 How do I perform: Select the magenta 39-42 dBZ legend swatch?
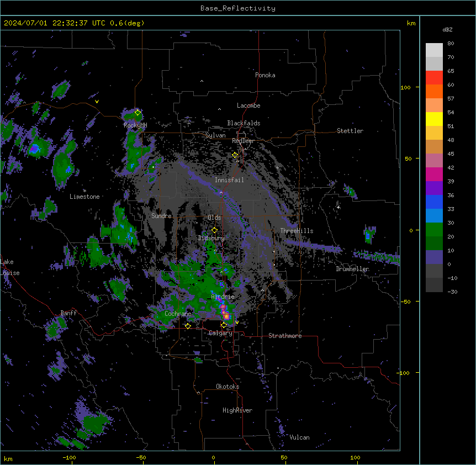point(434,174)
